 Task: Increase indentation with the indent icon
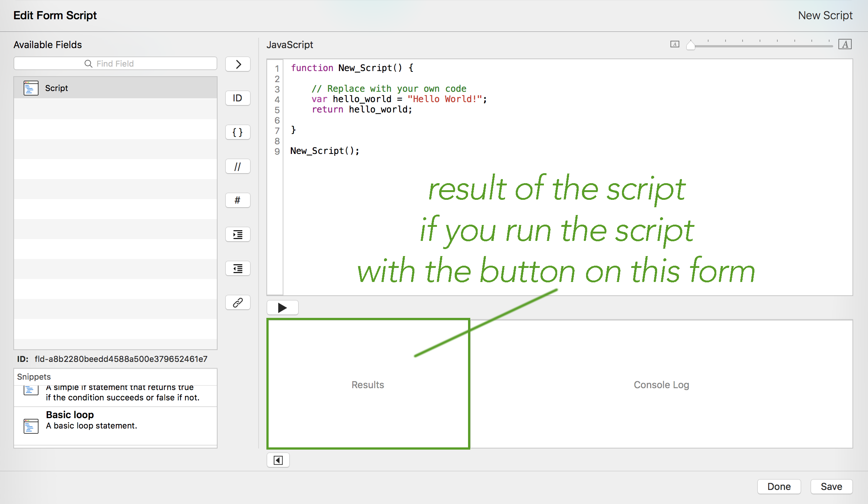click(238, 234)
